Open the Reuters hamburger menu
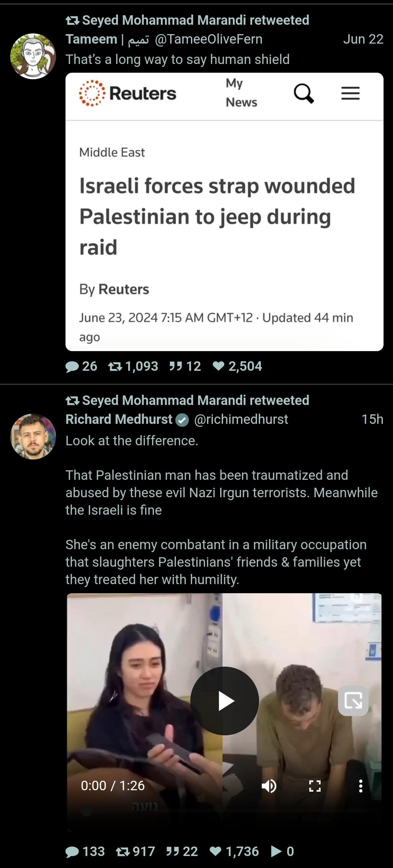The image size is (393, 868). coord(350,93)
